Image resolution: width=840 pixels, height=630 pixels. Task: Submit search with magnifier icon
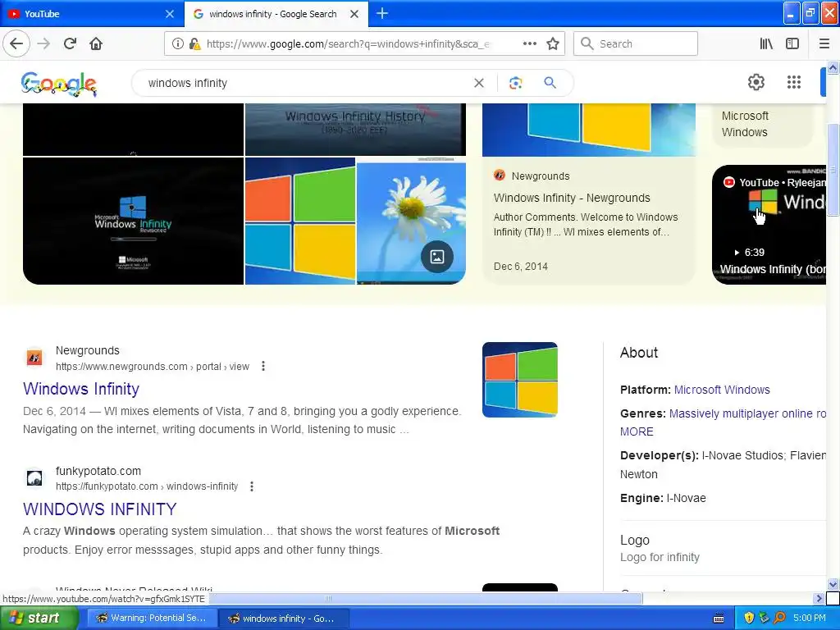click(550, 83)
